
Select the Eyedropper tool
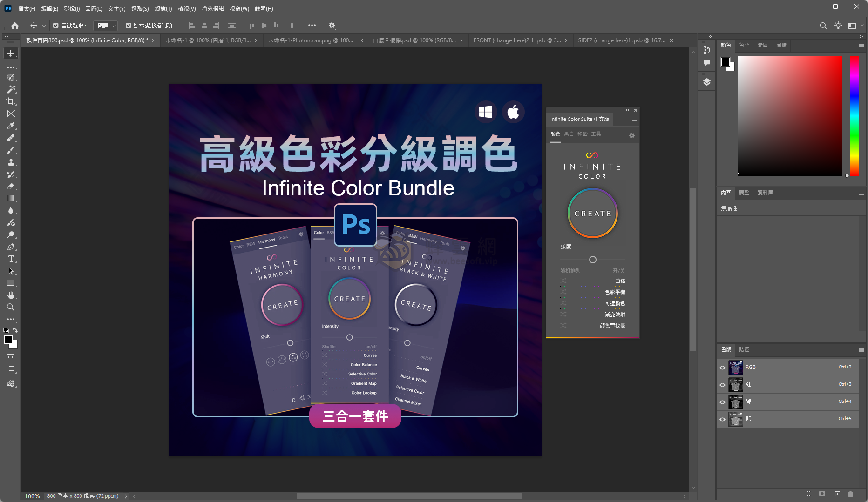point(11,126)
